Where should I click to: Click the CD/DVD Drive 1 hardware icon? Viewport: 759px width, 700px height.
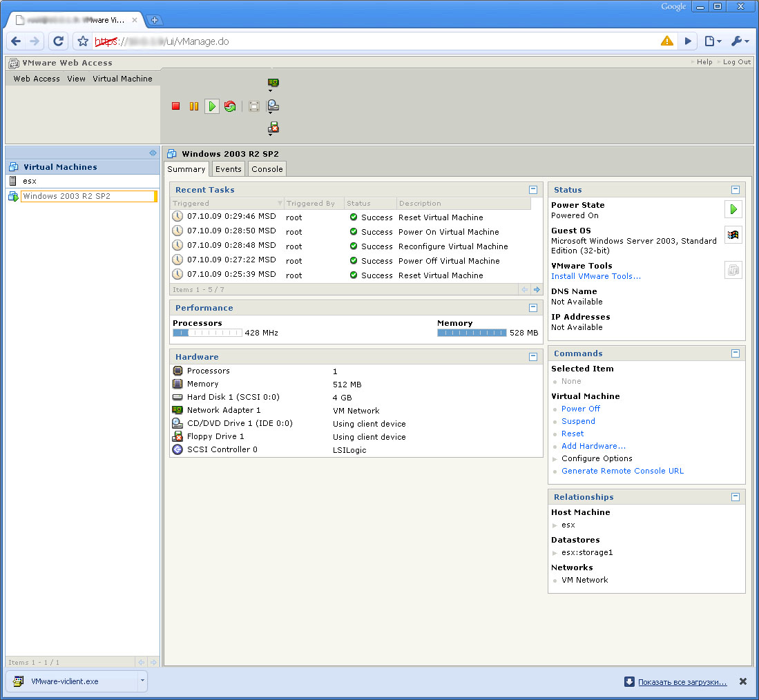point(177,422)
